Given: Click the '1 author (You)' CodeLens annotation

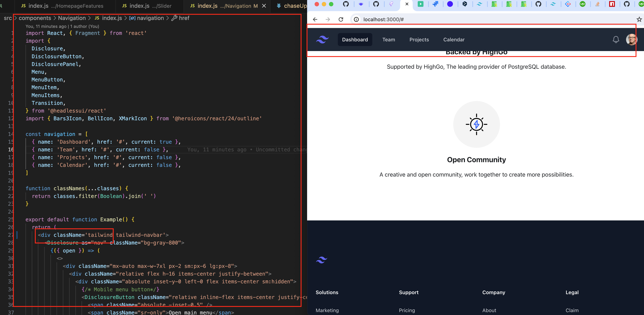Looking at the screenshot, I should point(85,26).
